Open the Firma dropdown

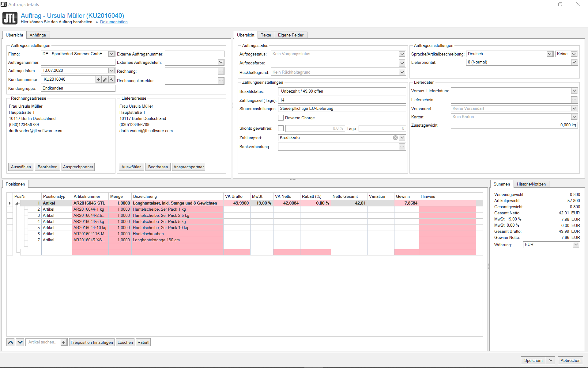111,54
